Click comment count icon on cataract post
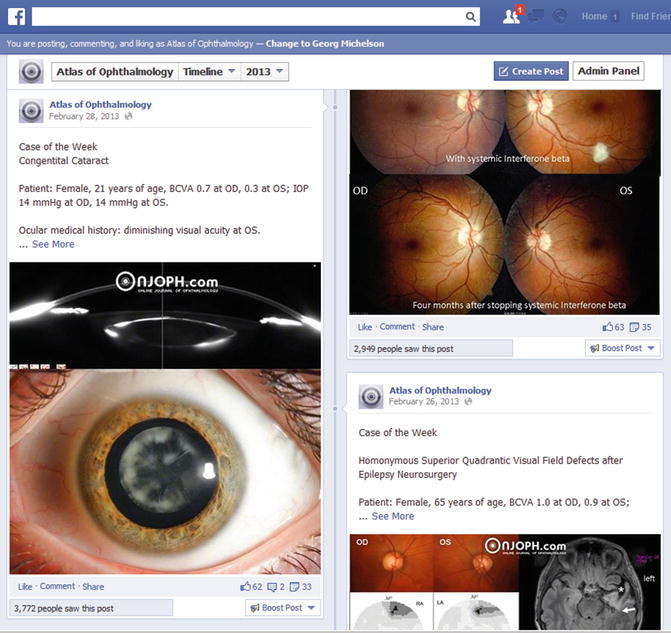The image size is (671, 633). click(x=276, y=586)
